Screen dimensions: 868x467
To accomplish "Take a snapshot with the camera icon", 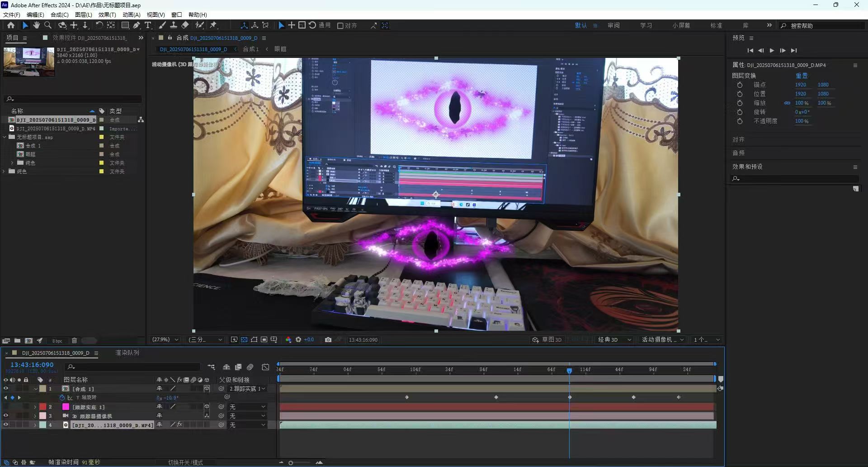I will tap(328, 340).
